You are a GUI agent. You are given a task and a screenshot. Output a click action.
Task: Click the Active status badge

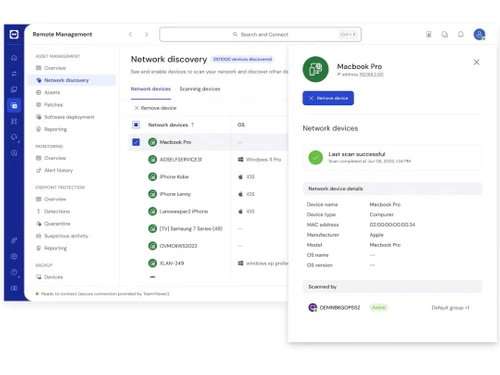[379, 307]
